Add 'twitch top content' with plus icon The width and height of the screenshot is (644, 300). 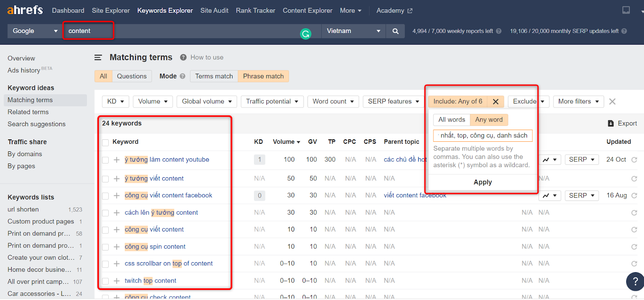[x=117, y=281]
